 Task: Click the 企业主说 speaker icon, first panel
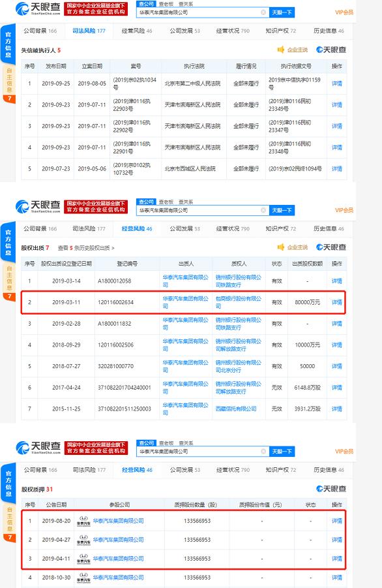281,50
